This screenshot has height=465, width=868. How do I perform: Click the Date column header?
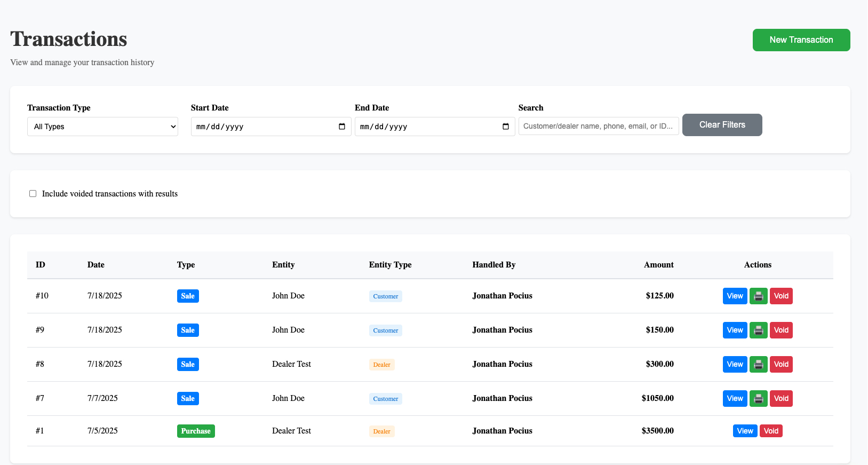[96, 265]
